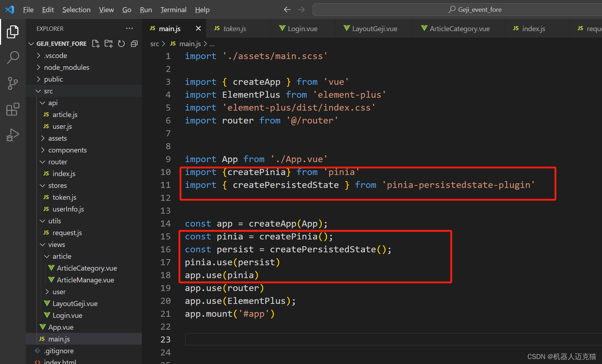Open the Source Control view
The width and height of the screenshot is (602, 364).
[13, 83]
